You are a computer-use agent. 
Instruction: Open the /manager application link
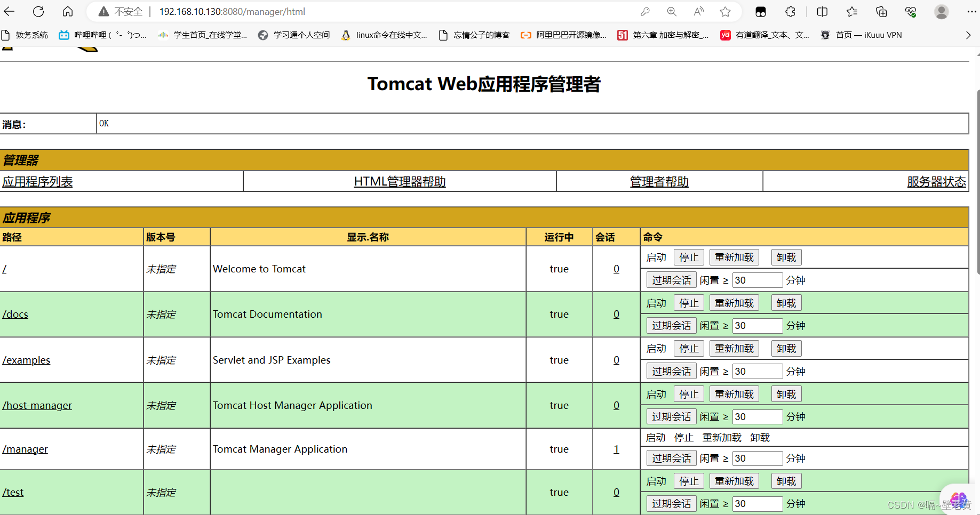25,449
